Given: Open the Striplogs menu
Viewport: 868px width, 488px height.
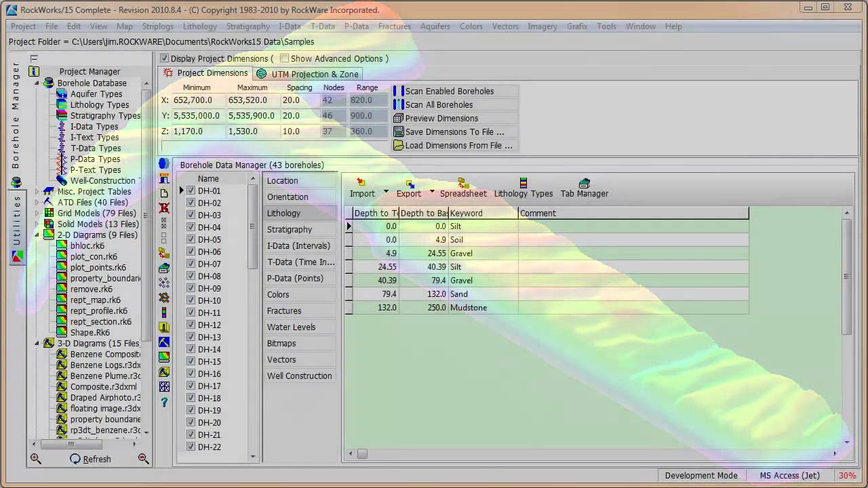Looking at the screenshot, I should pos(158,26).
